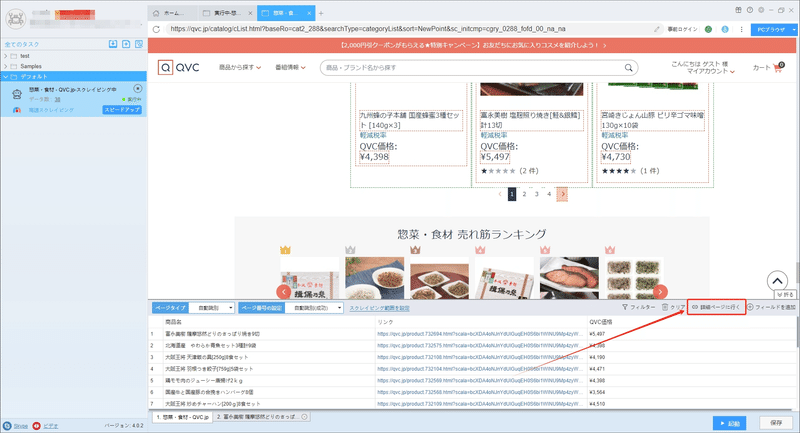
Task: Go to pagination page 4
Action: pyautogui.click(x=549, y=194)
